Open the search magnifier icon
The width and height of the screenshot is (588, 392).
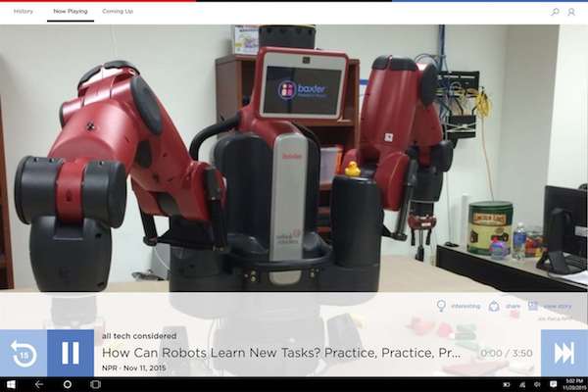[555, 12]
